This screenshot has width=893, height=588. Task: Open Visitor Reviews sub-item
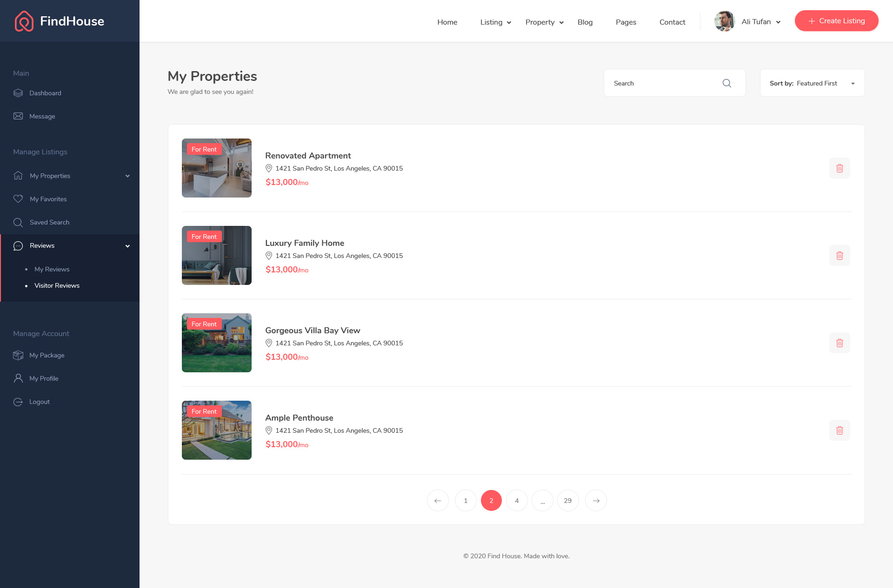click(57, 285)
